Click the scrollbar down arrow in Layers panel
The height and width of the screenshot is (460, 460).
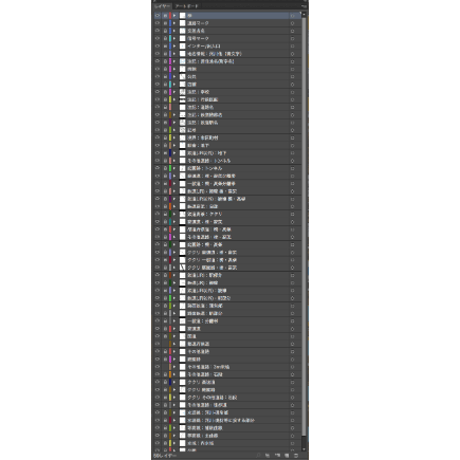(x=304, y=450)
